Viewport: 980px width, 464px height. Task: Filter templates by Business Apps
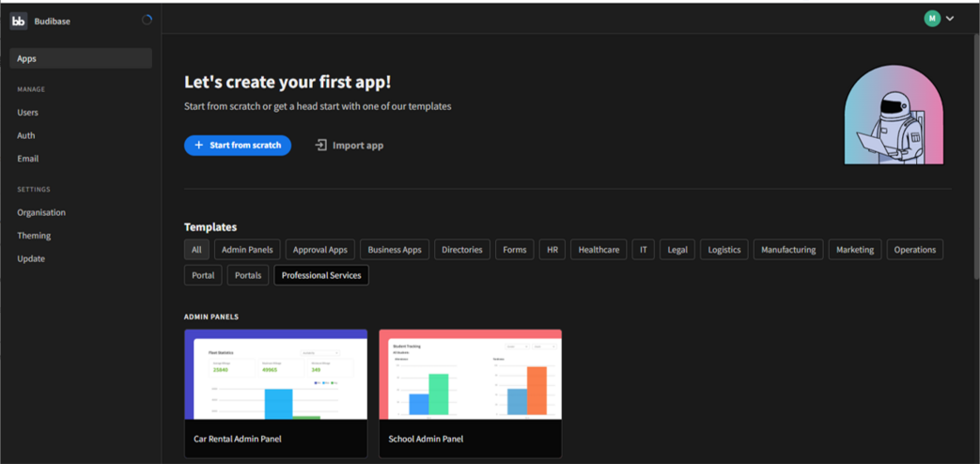395,250
